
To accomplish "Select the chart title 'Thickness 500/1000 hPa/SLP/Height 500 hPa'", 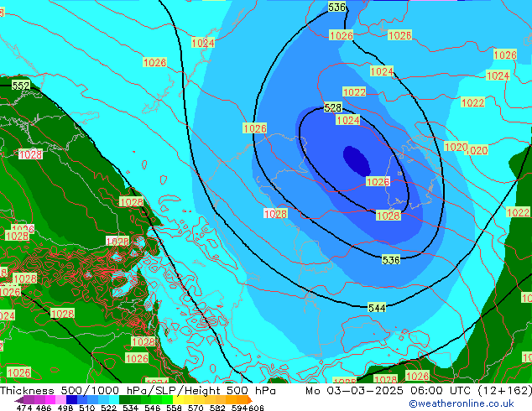I will pos(138,391).
